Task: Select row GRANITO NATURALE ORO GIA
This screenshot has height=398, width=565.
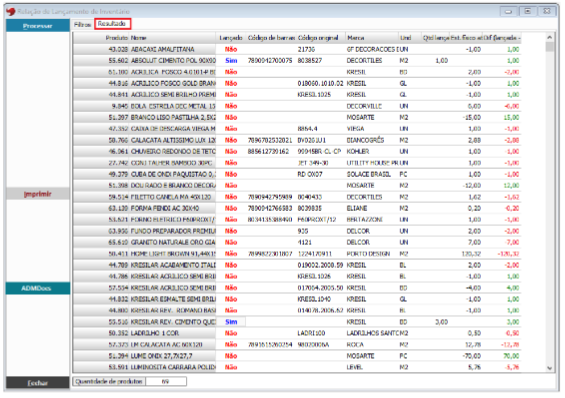Action: point(297,242)
